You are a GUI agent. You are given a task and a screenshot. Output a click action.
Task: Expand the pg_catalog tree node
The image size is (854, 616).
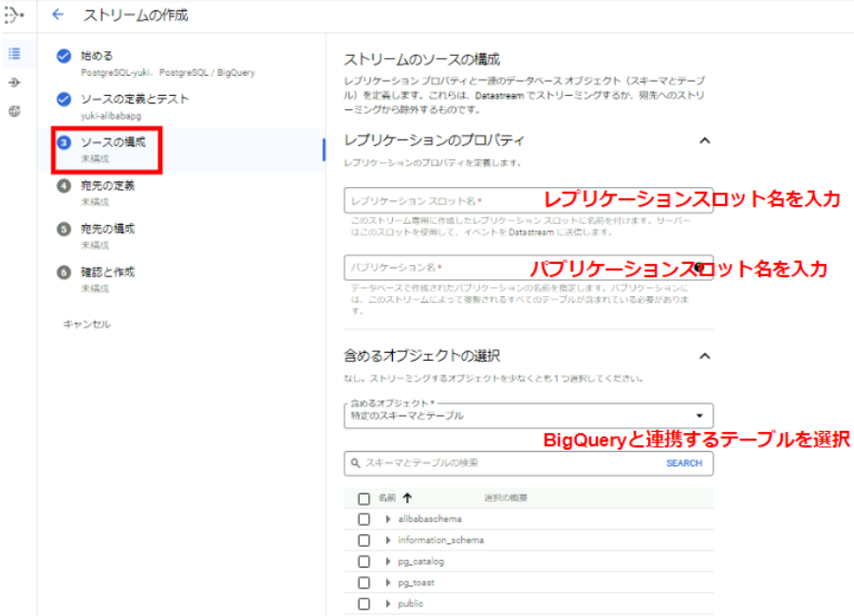388,562
